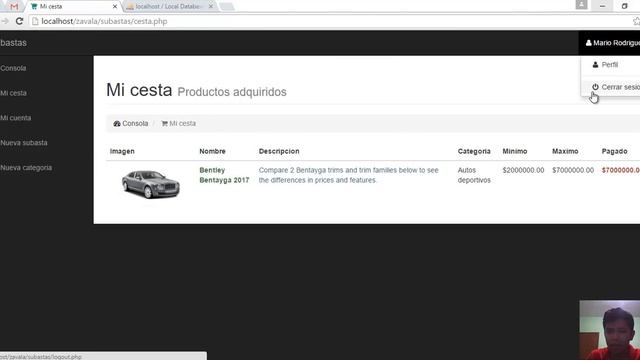Open Consola in the sidebar

pos(13,68)
